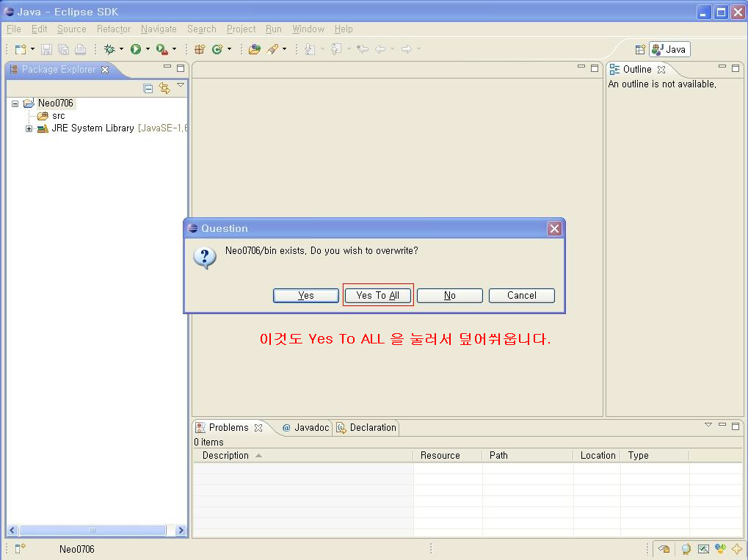Click the Package Explorer horizontal scrollbar thumb
Screen dimensions: 748x560
pyautogui.click(x=92, y=530)
